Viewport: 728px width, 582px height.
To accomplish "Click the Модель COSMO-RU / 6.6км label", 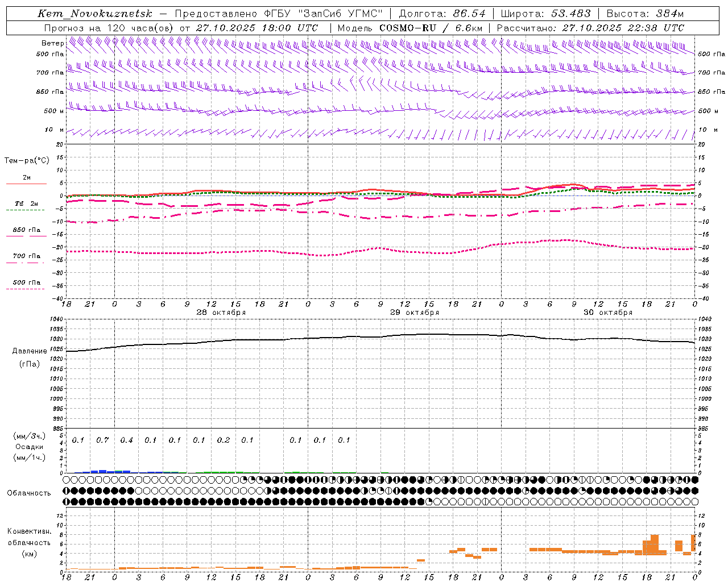I will tap(410, 28).
